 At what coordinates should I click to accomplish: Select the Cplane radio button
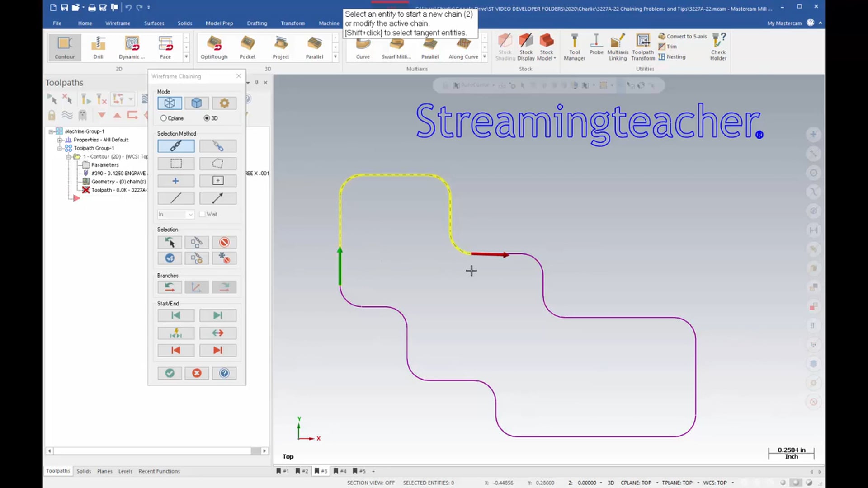click(164, 118)
